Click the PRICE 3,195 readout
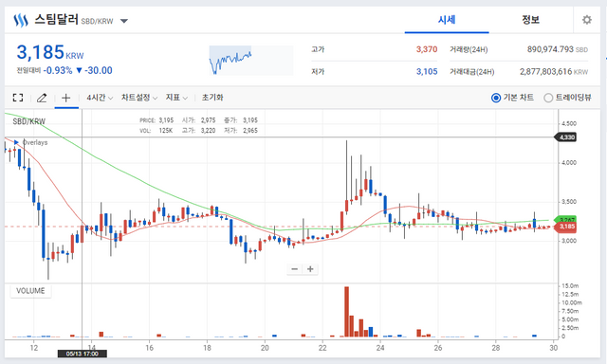The width and height of the screenshot is (607, 364). point(156,120)
